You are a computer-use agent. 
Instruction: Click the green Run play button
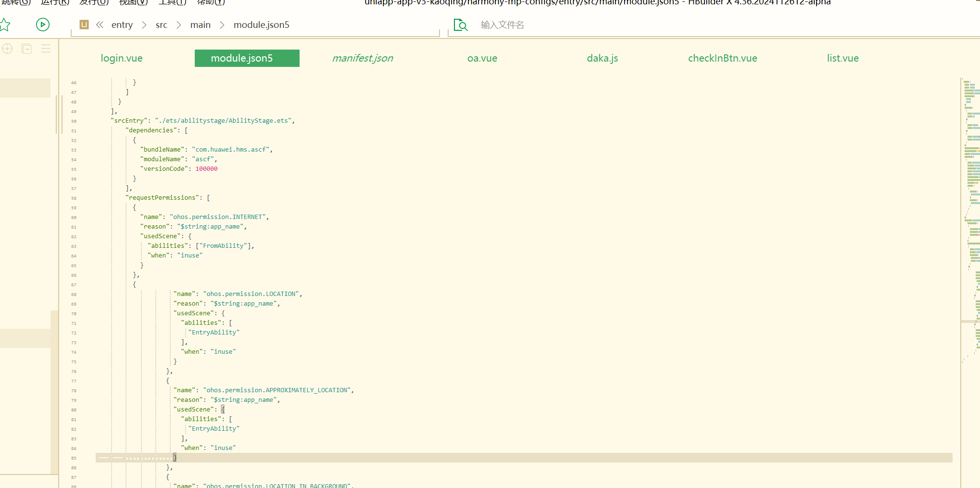[x=43, y=25]
